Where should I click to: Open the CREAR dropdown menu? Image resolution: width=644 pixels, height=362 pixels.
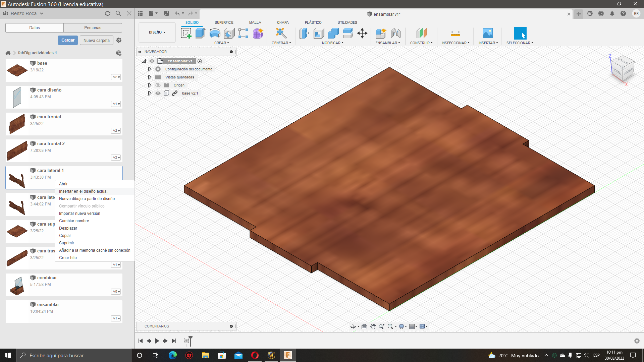(222, 43)
